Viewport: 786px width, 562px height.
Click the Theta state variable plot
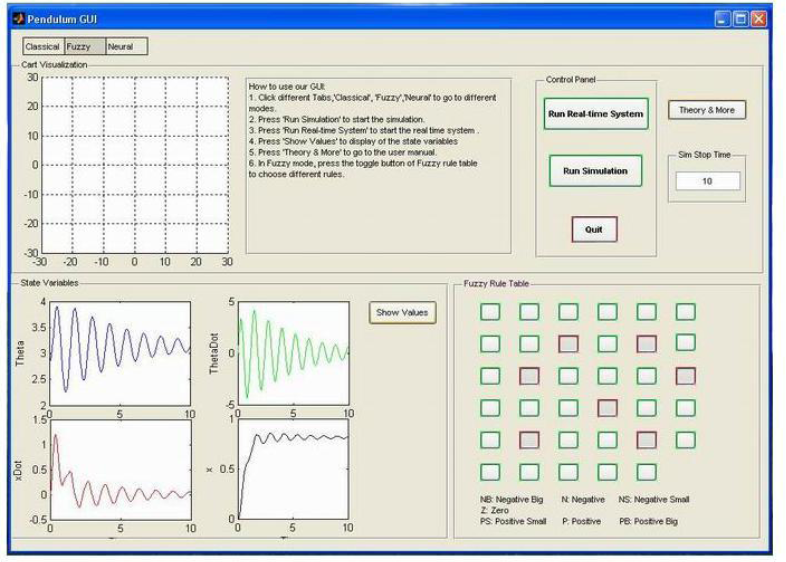point(120,353)
